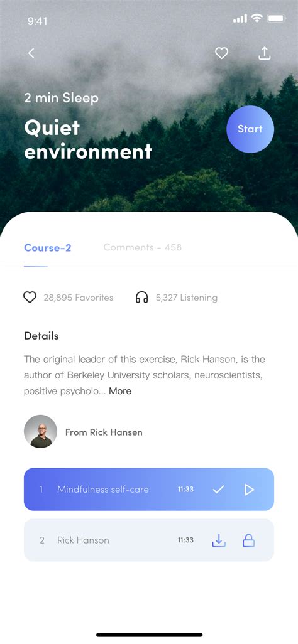Select the Mindfulness self-care lesson row

(x=149, y=489)
